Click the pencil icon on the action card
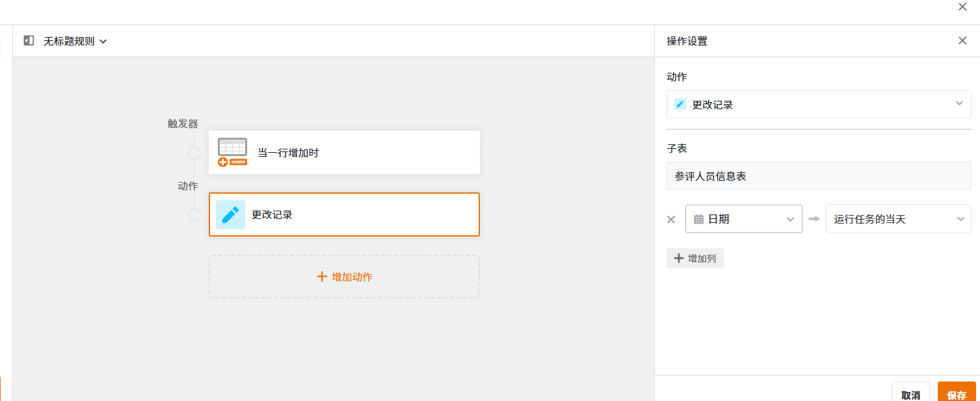 click(230, 214)
